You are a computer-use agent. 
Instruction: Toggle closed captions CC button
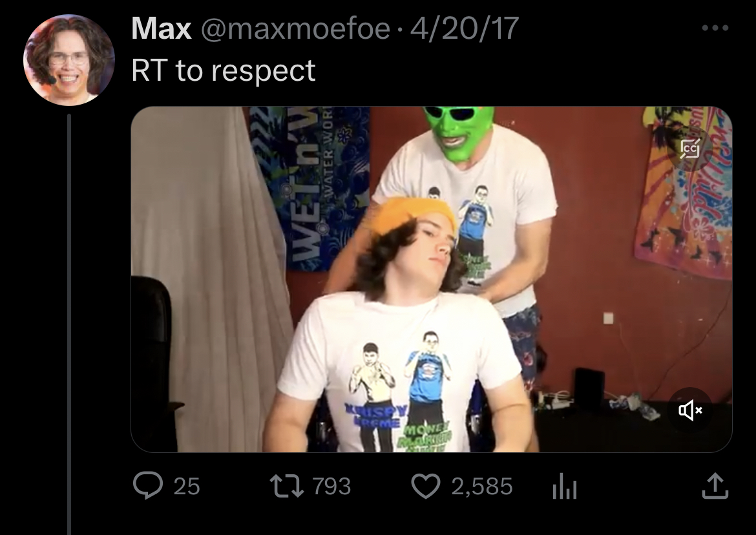[690, 148]
